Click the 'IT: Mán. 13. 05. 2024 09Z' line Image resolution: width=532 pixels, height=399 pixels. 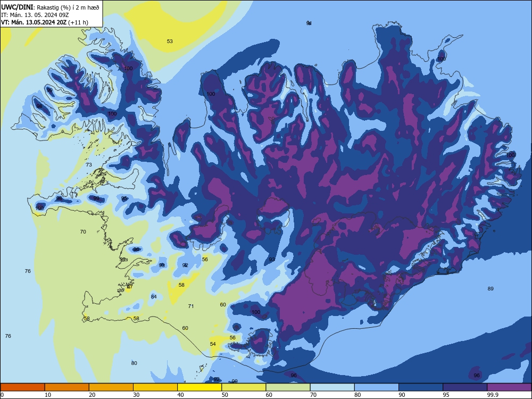pos(35,15)
